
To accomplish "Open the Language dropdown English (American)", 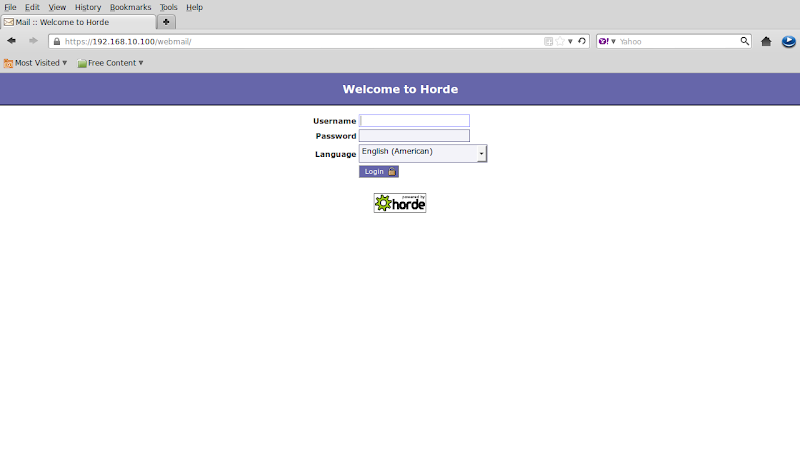I will coord(423,153).
